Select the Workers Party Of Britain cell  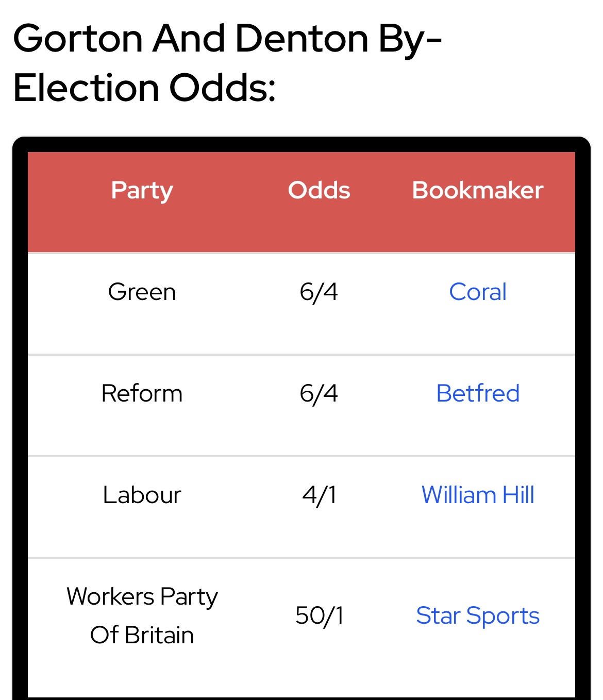[x=142, y=615]
